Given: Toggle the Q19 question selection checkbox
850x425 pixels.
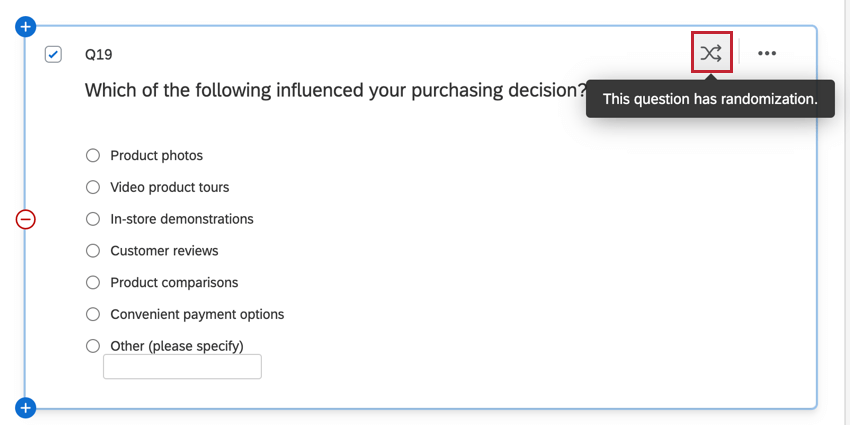Looking at the screenshot, I should click(x=54, y=54).
